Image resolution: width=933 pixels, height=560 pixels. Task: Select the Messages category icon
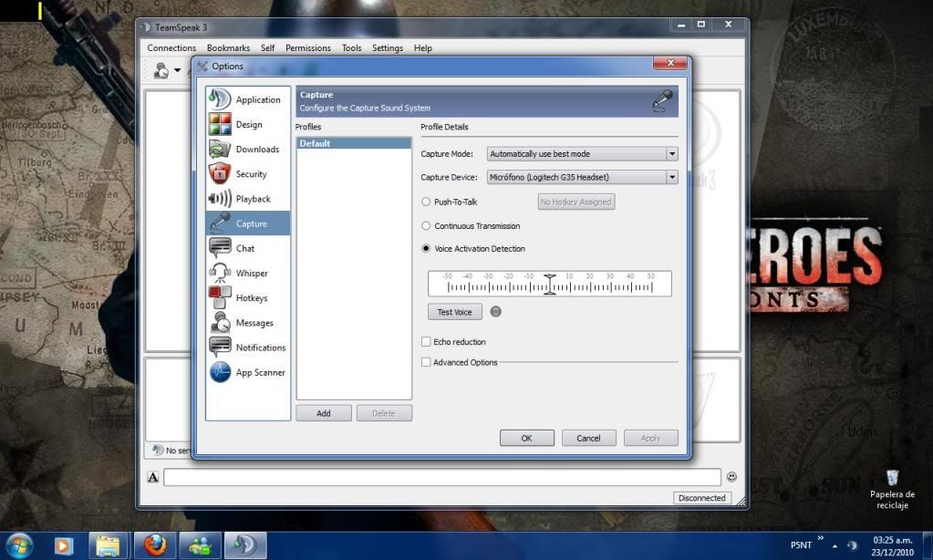coord(220,322)
